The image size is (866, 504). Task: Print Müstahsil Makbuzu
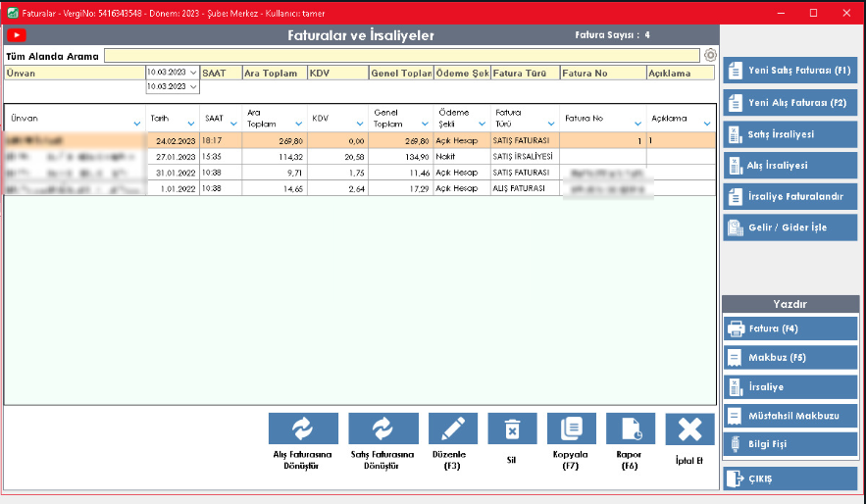coord(790,416)
